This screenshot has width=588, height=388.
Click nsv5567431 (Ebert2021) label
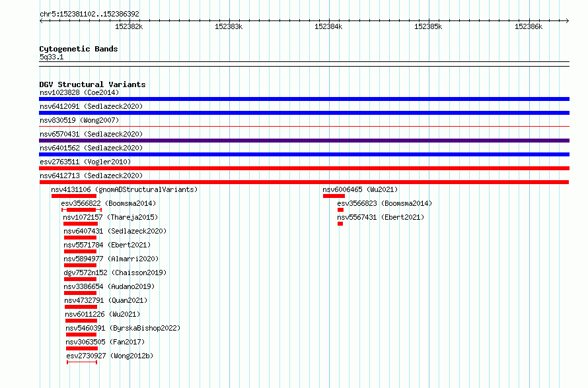[x=381, y=217]
